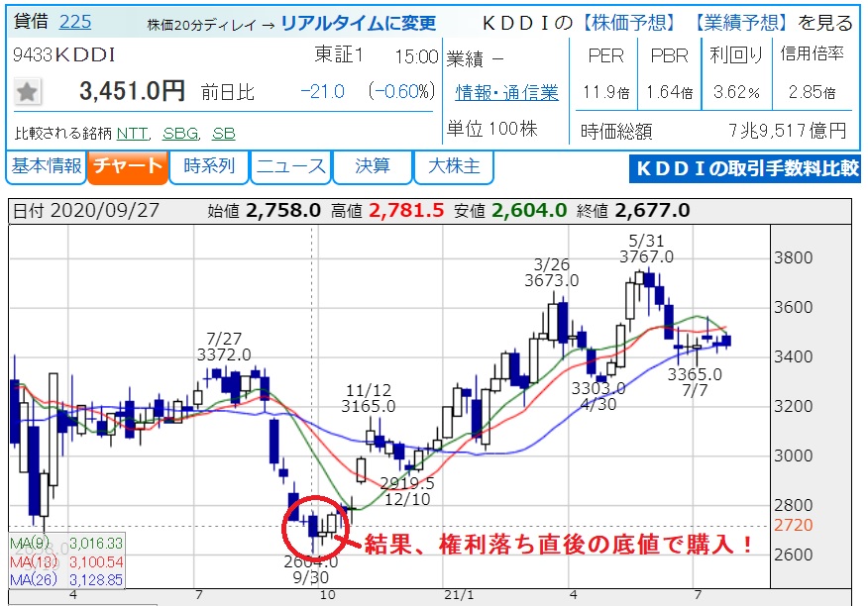
Task: Click the MA(9) legend entry
Action: coord(66,544)
